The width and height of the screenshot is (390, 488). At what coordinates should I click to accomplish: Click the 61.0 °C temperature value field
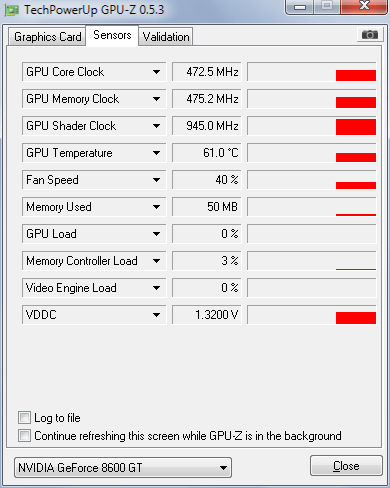click(206, 153)
